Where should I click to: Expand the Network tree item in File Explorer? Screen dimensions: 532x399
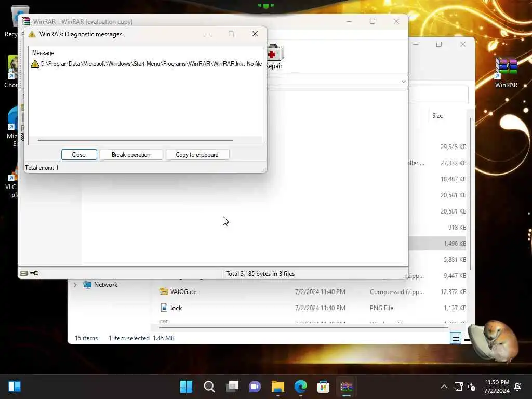point(75,285)
